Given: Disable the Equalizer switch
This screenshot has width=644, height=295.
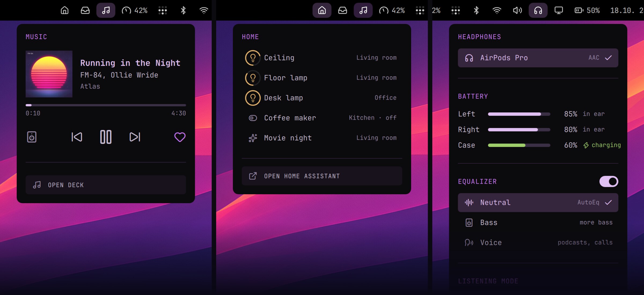Looking at the screenshot, I should point(609,182).
